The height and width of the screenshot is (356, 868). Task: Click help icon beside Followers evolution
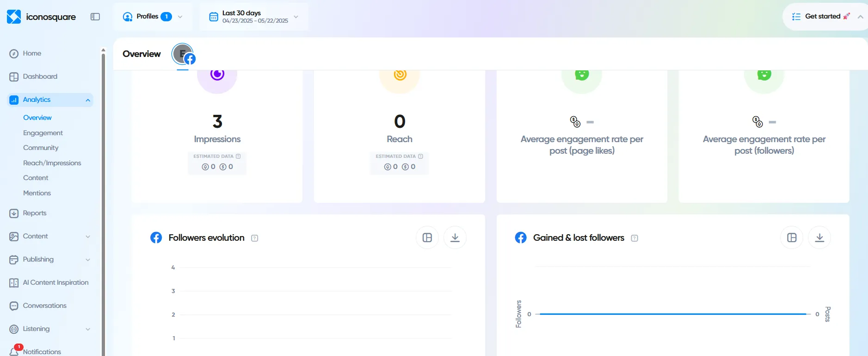[254, 238]
